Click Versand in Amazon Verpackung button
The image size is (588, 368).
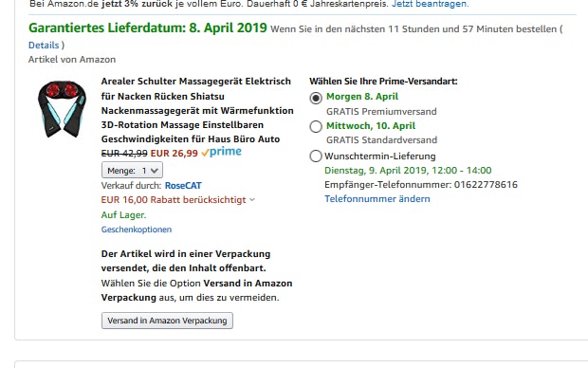pos(167,321)
